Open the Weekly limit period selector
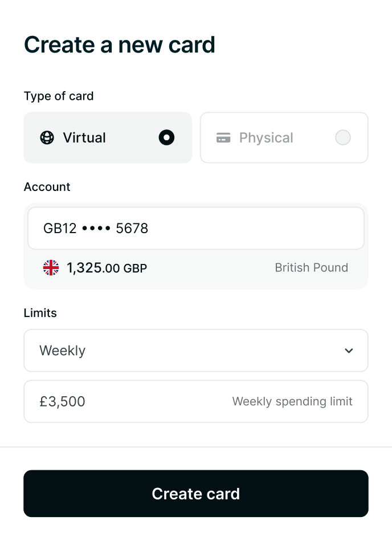 click(196, 351)
